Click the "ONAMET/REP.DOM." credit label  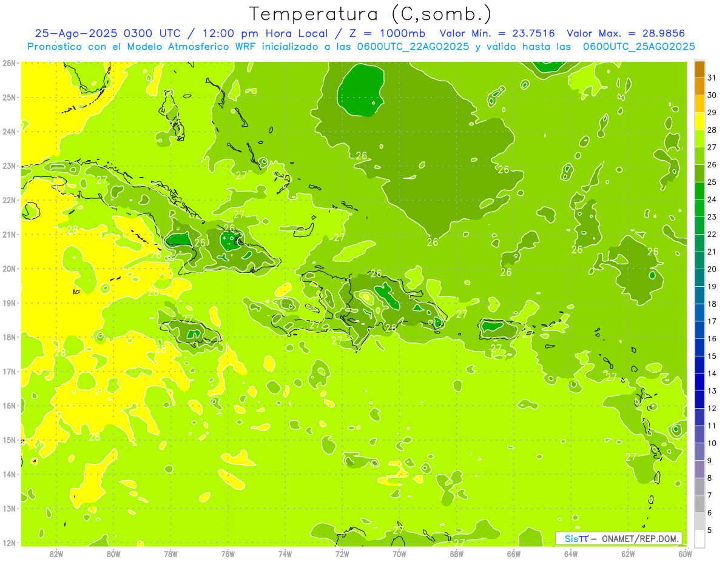641,538
